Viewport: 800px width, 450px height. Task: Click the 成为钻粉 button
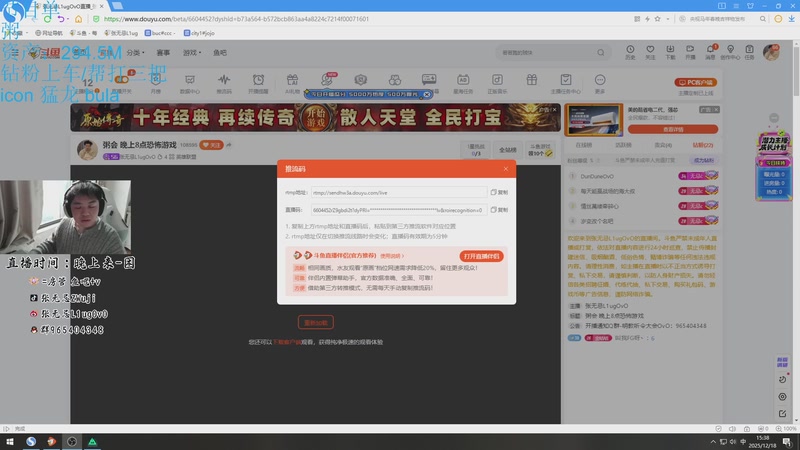704,160
